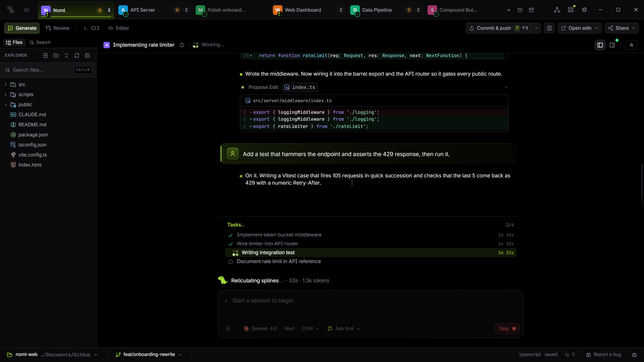This screenshot has width=644, height=362.
Task: Open the settings gear icon
Action: coord(584,10)
